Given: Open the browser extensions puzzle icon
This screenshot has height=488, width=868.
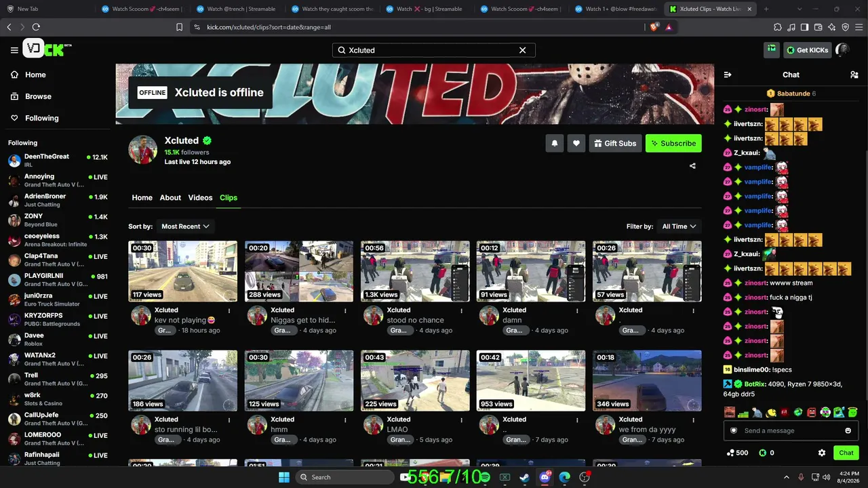Looking at the screenshot, I should (x=777, y=27).
